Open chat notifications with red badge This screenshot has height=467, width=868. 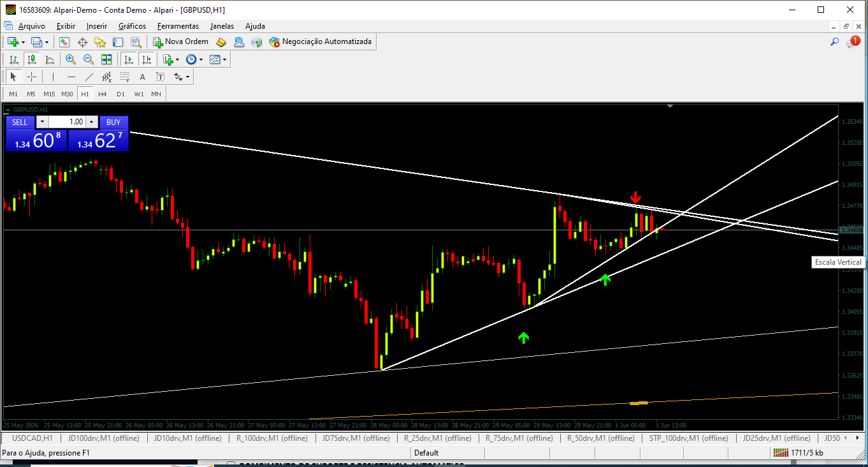tap(853, 42)
